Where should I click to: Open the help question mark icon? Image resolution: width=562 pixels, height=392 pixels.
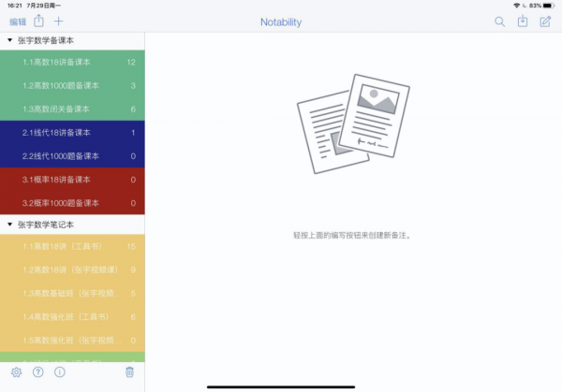(x=38, y=372)
